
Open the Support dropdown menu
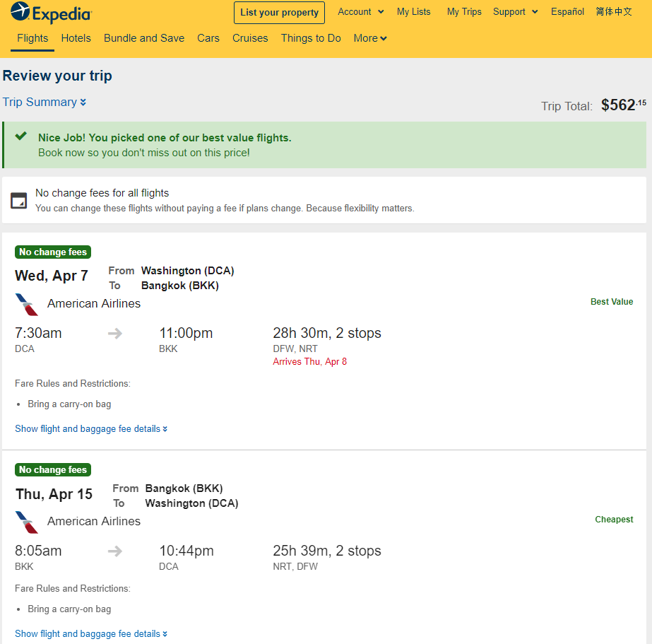coord(515,11)
